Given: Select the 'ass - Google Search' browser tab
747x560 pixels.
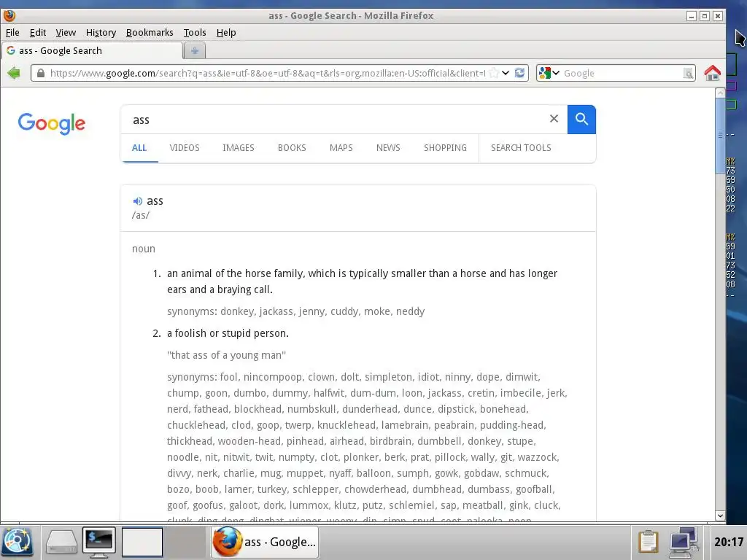Looking at the screenshot, I should pos(92,50).
